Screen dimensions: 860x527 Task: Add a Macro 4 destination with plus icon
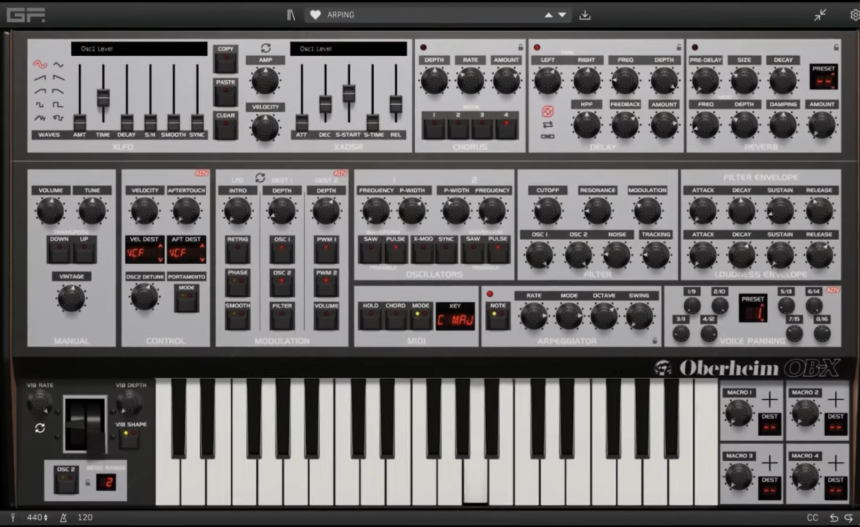(835, 463)
